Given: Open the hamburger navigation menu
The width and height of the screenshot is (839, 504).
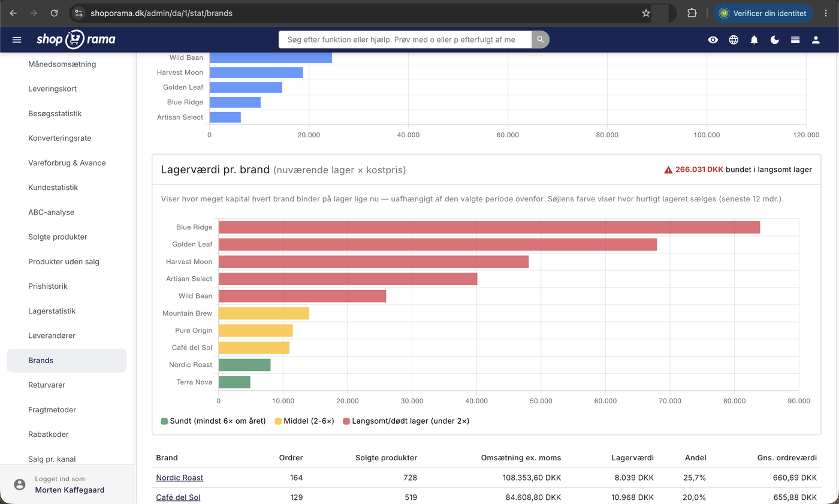Looking at the screenshot, I should pyautogui.click(x=17, y=40).
